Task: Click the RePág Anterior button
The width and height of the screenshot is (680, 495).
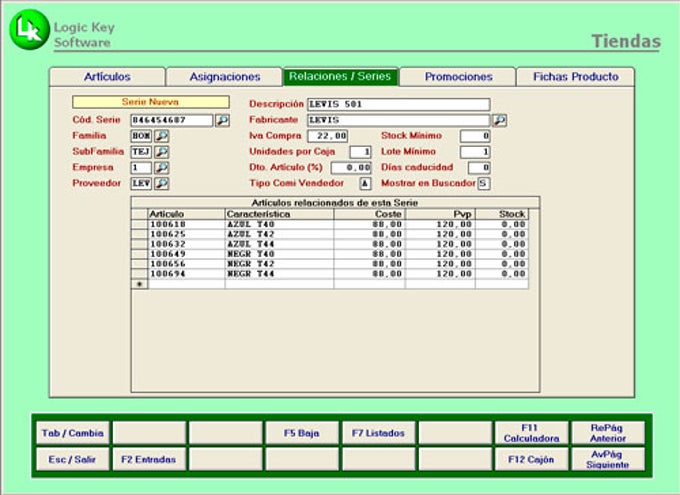Action: (x=608, y=433)
